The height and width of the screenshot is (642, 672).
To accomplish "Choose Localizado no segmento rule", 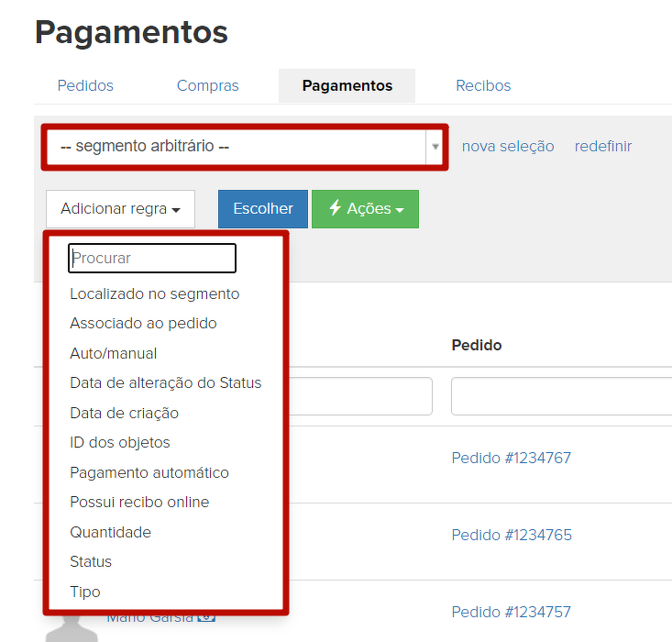I will click(154, 294).
